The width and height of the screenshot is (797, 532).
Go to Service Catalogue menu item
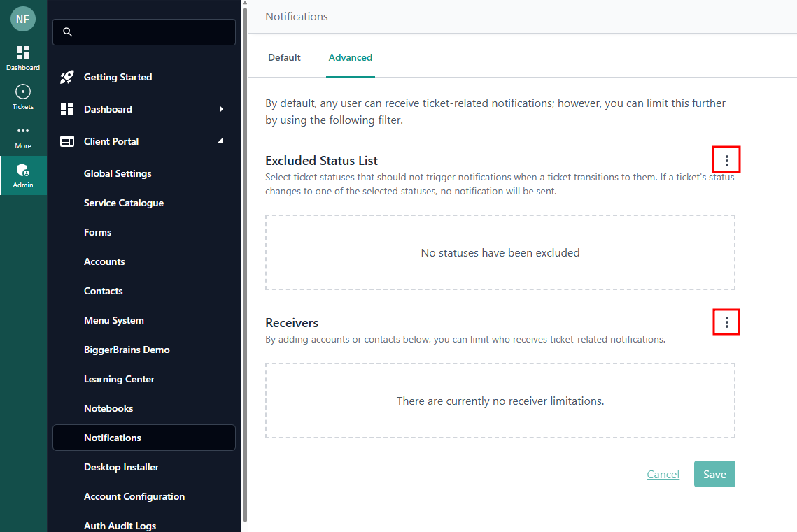click(124, 203)
